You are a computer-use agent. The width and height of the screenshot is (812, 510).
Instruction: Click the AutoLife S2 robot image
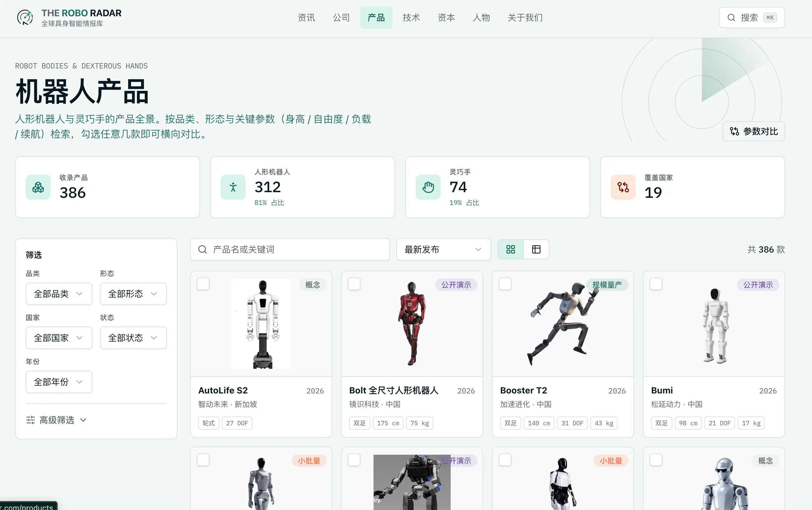tap(261, 324)
